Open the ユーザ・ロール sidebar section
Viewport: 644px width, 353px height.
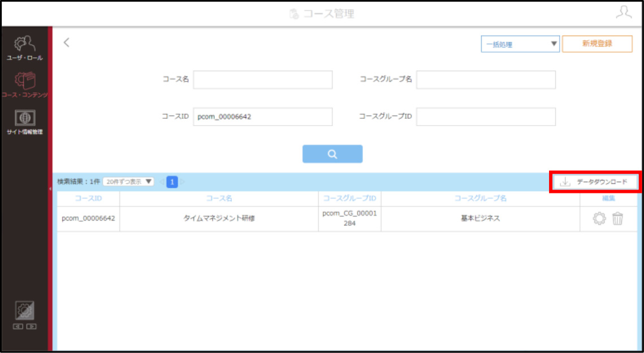point(24,48)
